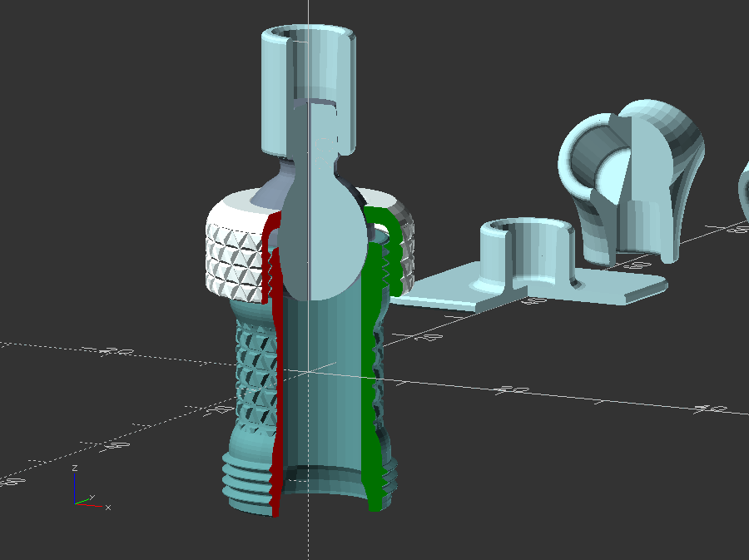
Task: Click the XYZ axis orientation indicator
Action: tap(91, 488)
